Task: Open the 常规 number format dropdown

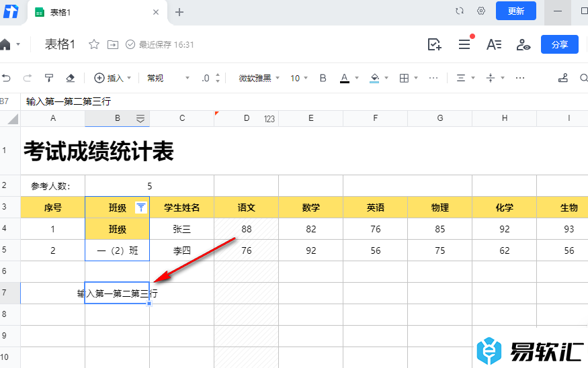Action: click(168, 78)
